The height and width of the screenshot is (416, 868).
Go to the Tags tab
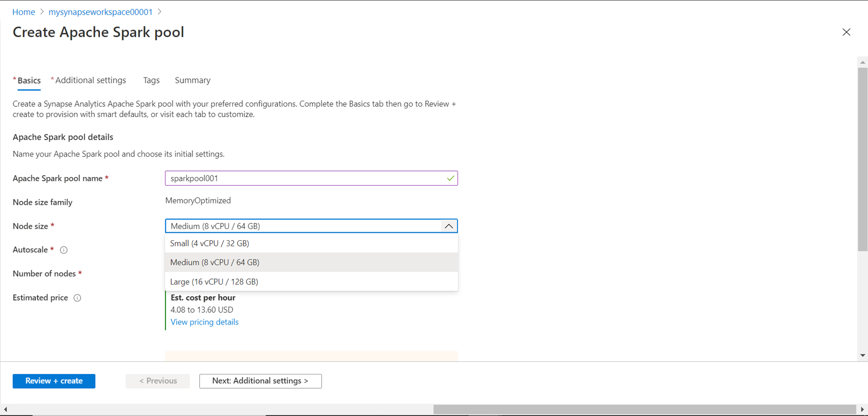[151, 80]
